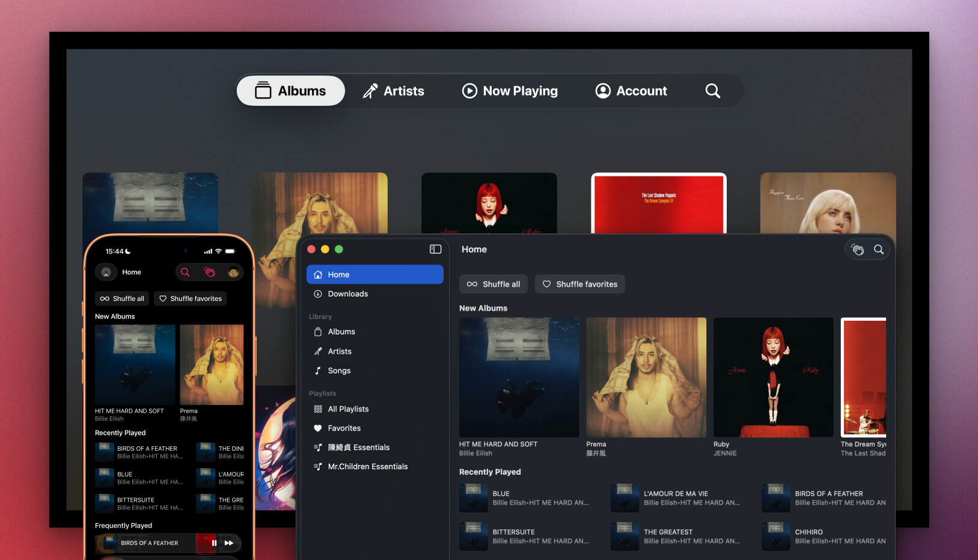Screen dimensions: 978x560
Task: Open the Ruby album by JENNIE
Action: tap(773, 377)
